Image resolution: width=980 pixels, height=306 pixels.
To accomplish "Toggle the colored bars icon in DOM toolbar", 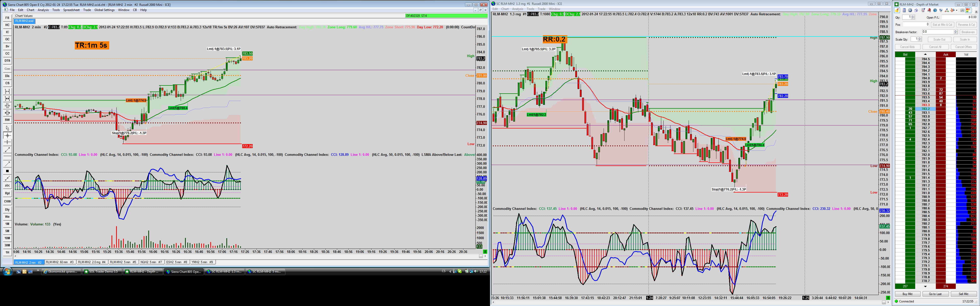I will pyautogui.click(x=968, y=10).
